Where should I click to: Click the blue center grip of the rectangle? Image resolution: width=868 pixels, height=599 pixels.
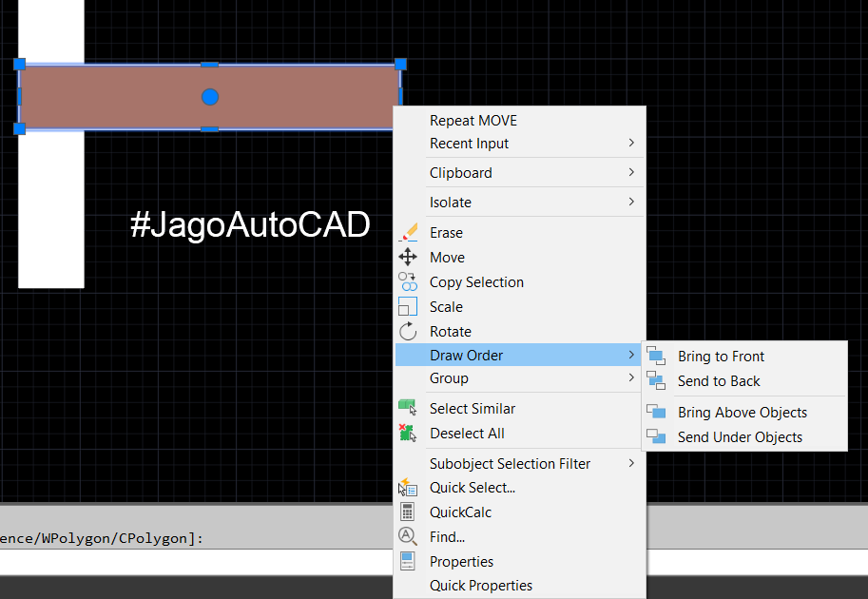click(x=208, y=96)
